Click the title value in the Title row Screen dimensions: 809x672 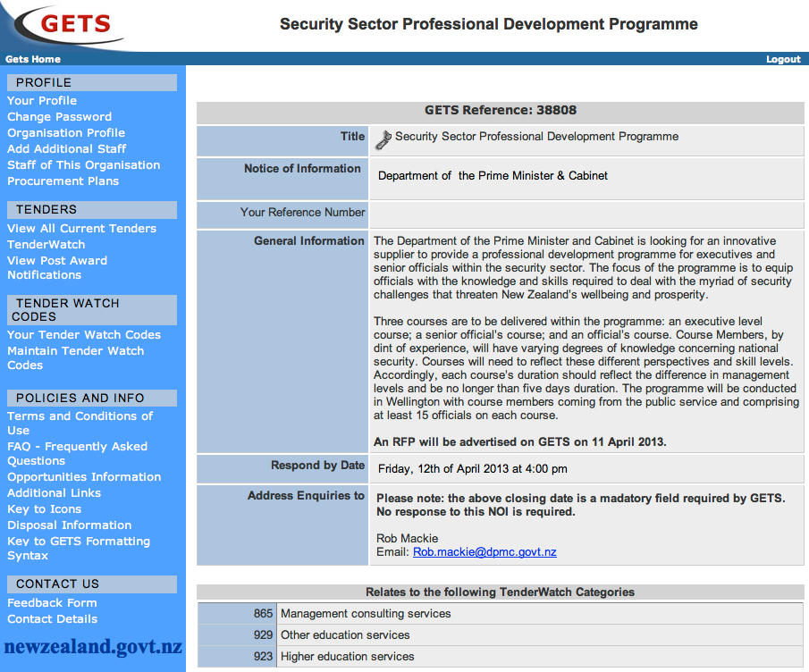[x=536, y=136]
